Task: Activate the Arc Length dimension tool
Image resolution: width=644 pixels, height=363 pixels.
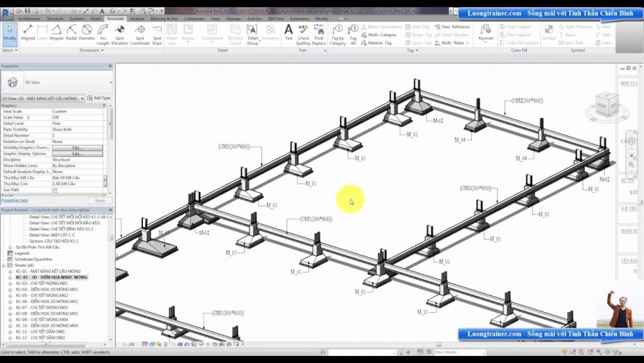Action: [103, 35]
